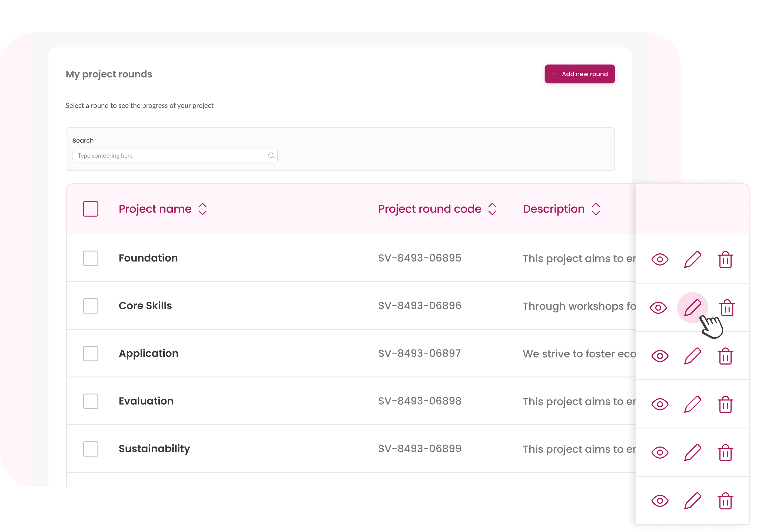Tick the checkbox beside Application
This screenshot has width=757, height=532.
pyautogui.click(x=91, y=353)
